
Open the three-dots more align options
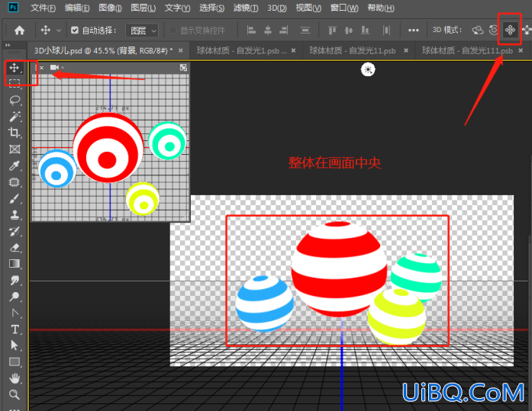click(x=413, y=31)
